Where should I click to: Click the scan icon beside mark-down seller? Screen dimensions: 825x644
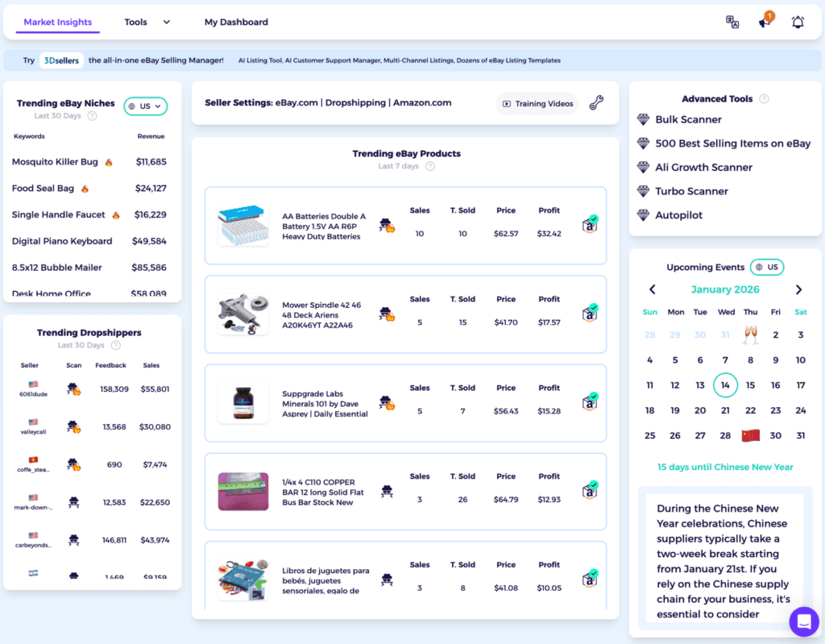click(x=73, y=501)
